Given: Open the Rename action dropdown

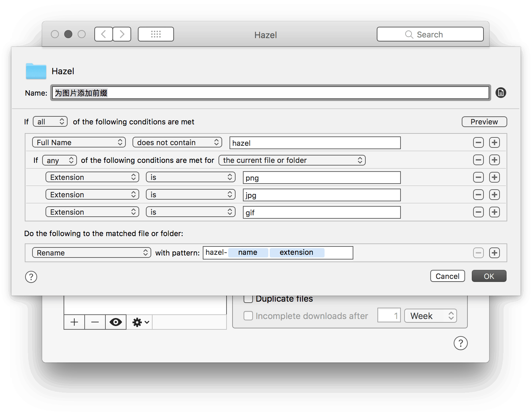Looking at the screenshot, I should pyautogui.click(x=91, y=253).
